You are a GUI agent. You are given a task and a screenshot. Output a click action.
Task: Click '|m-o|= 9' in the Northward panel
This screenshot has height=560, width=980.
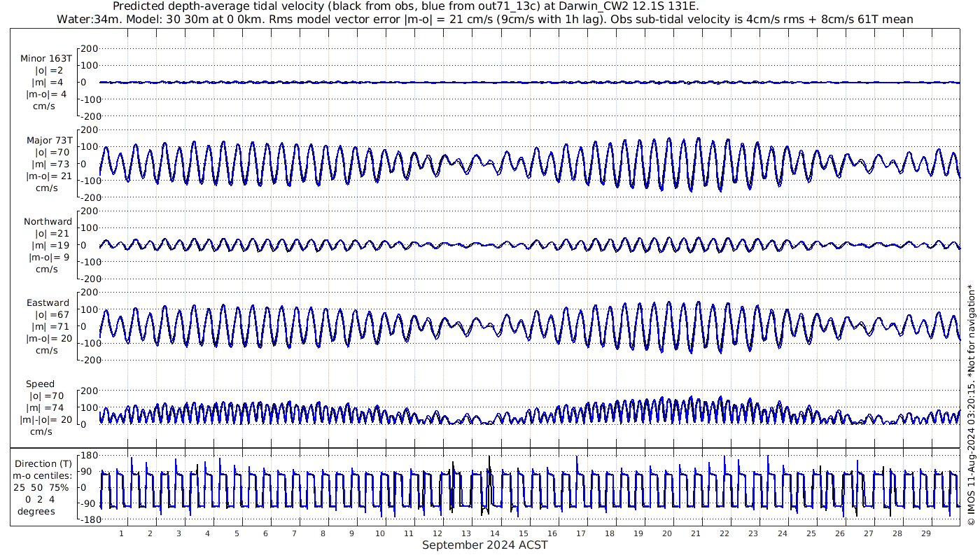tap(48, 258)
